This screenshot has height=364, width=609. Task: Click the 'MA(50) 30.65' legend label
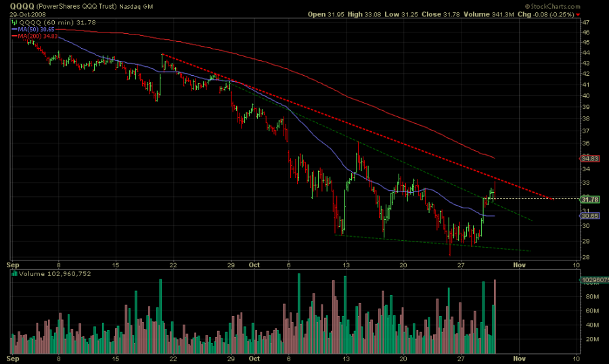tap(36, 30)
